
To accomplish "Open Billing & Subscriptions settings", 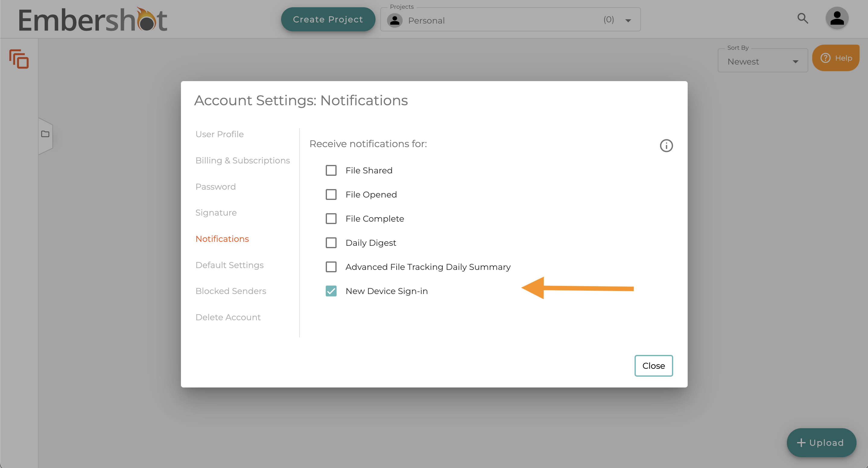I will [x=242, y=160].
